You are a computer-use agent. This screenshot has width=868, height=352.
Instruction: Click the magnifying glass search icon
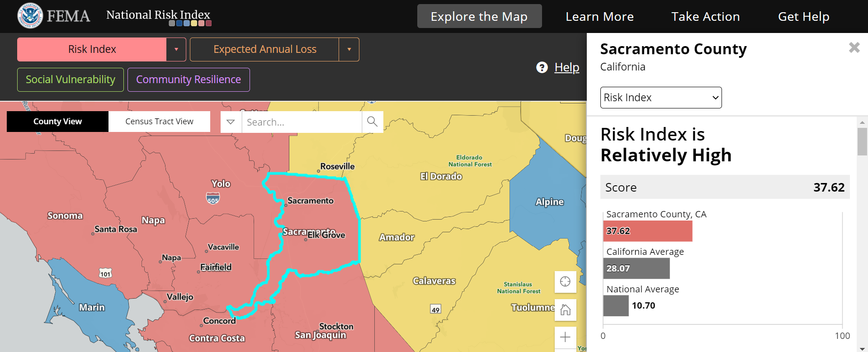(372, 122)
